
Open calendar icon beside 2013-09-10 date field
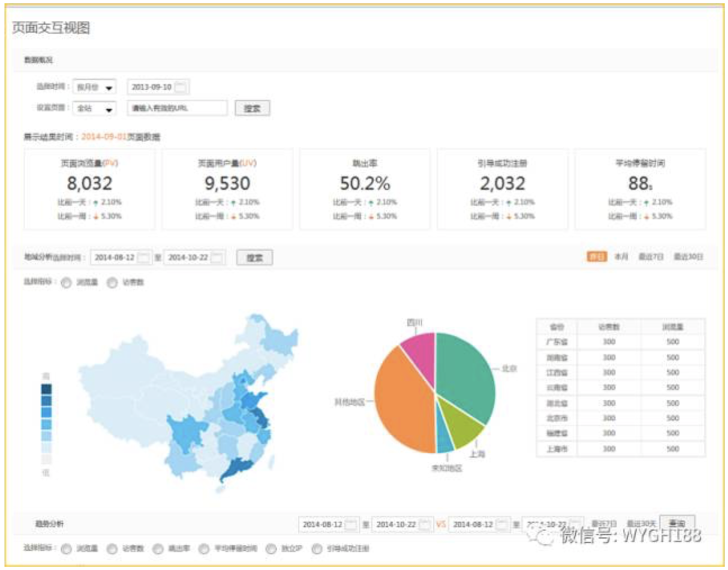click(181, 87)
